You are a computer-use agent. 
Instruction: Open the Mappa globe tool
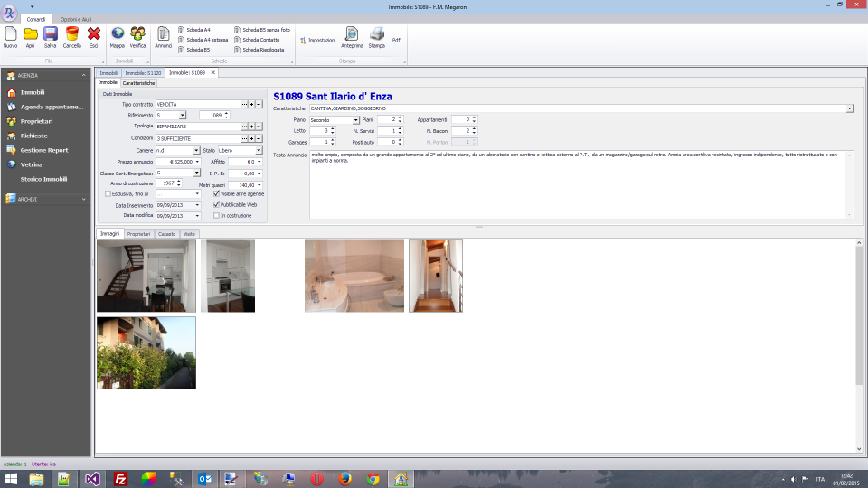[118, 34]
